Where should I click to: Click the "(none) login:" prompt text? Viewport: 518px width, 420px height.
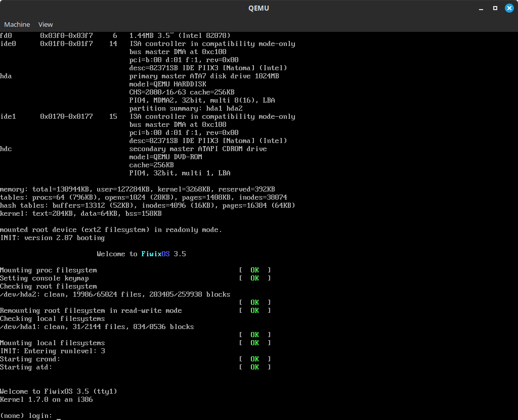point(26,415)
